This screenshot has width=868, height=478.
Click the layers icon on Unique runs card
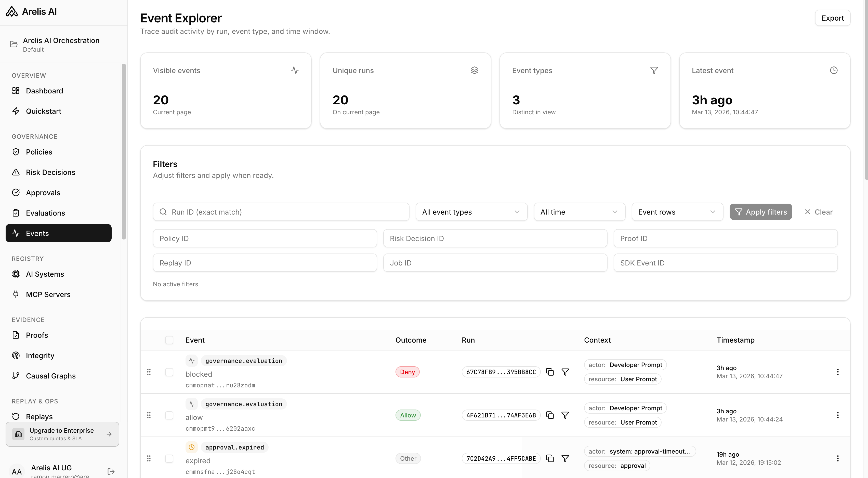(475, 70)
